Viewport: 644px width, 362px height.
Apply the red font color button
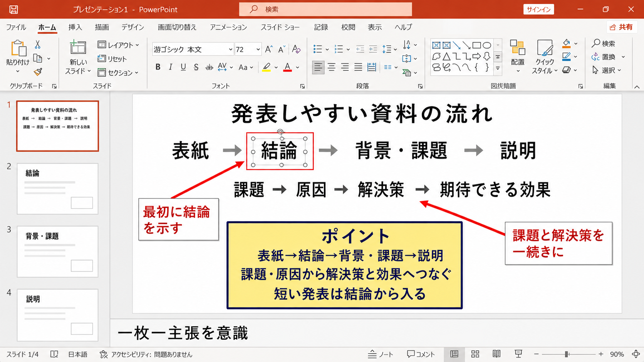(x=287, y=67)
